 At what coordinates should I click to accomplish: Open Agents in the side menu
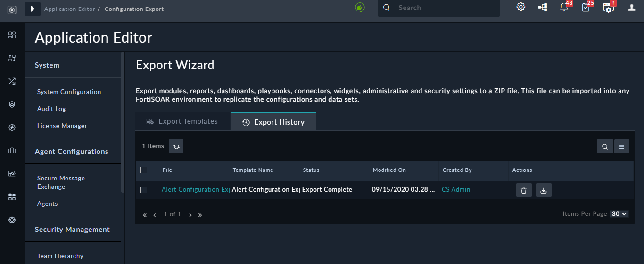pos(47,204)
